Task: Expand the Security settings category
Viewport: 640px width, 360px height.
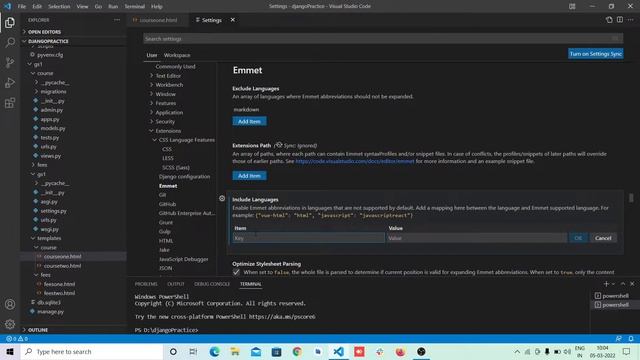Action: pyautogui.click(x=151, y=121)
